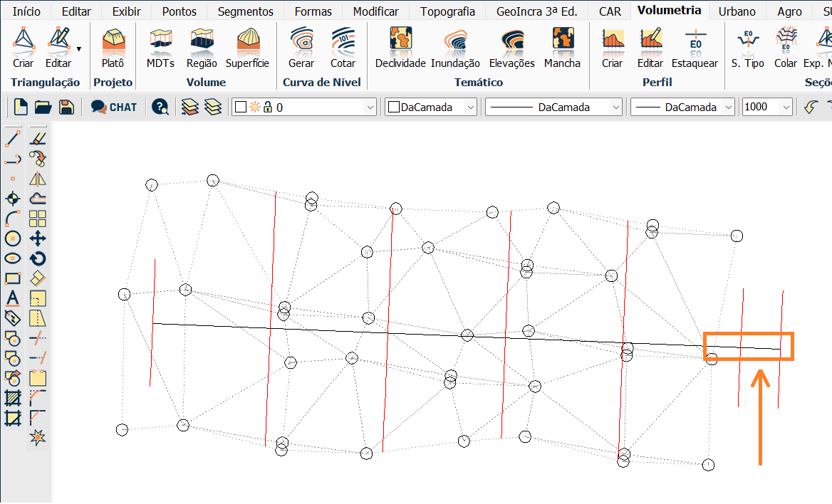Toggle the layer lock icon

(268, 107)
